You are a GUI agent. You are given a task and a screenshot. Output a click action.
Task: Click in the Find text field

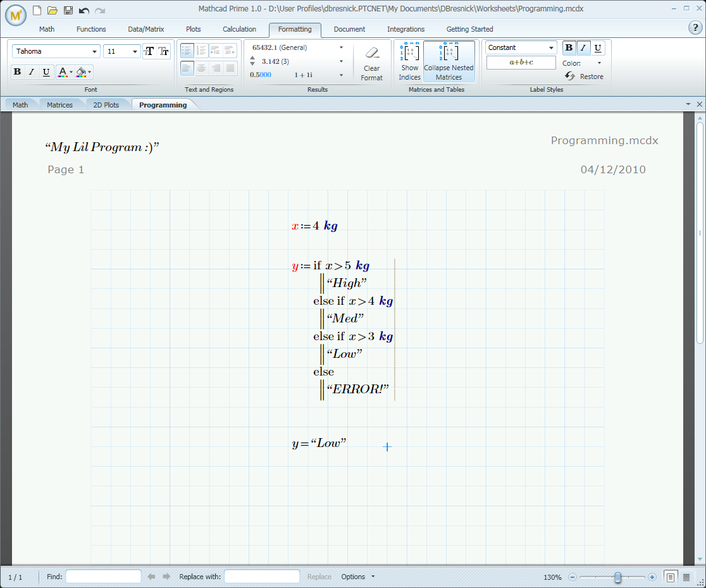pos(104,577)
